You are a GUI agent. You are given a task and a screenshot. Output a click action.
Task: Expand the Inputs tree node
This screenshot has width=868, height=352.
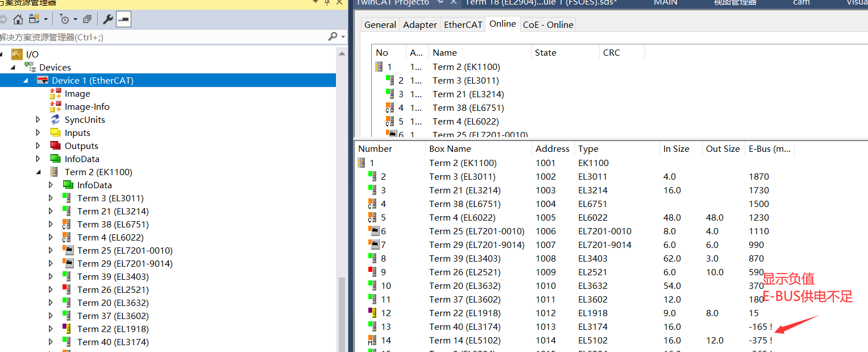pyautogui.click(x=38, y=133)
